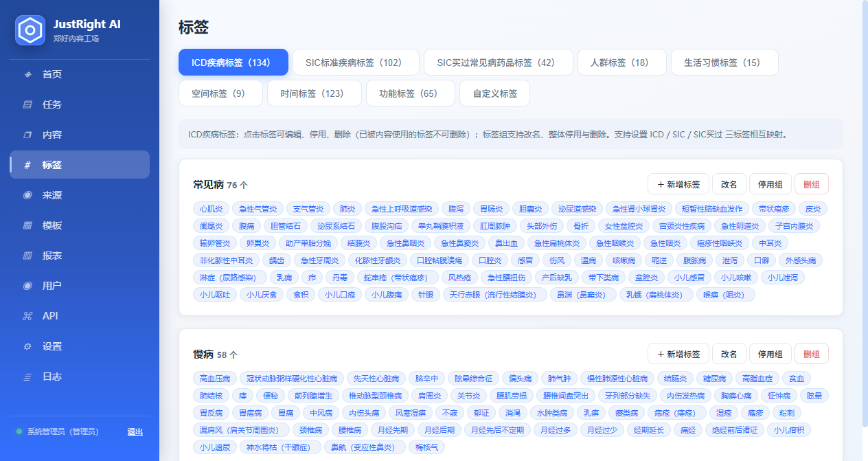
Task: Click the JustRight AI hexagon logo
Action: point(30,30)
